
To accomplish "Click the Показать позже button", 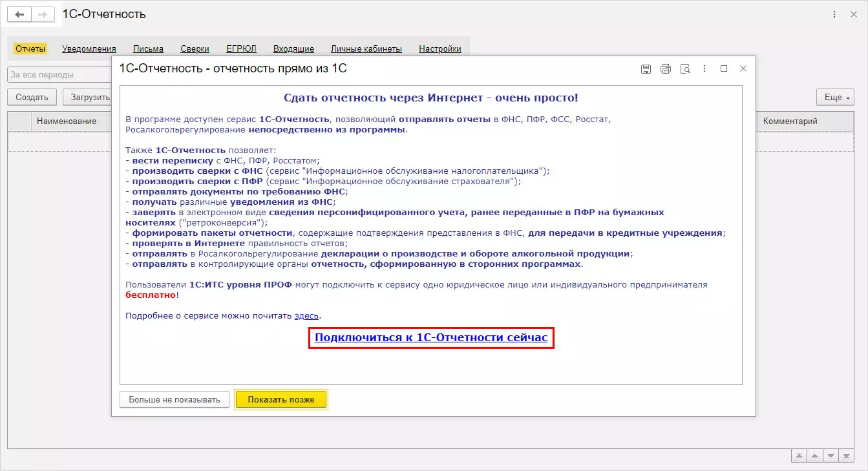I will (281, 399).
